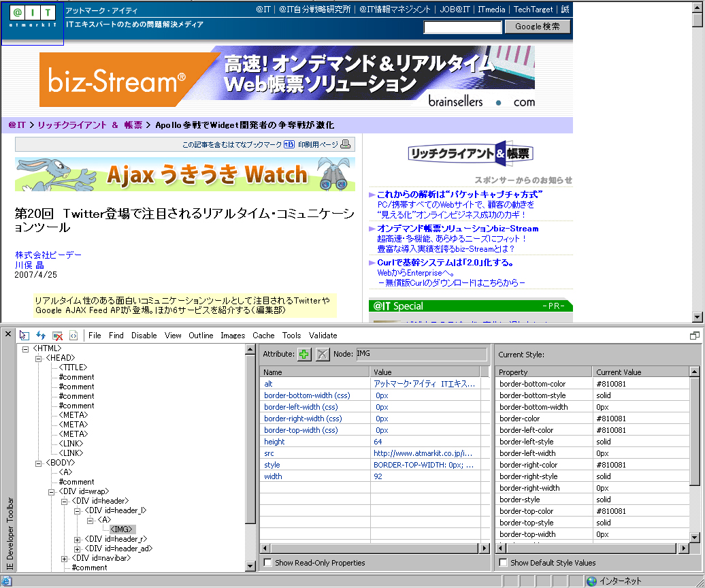Open the Validate menu
The width and height of the screenshot is (705, 588).
(323, 336)
